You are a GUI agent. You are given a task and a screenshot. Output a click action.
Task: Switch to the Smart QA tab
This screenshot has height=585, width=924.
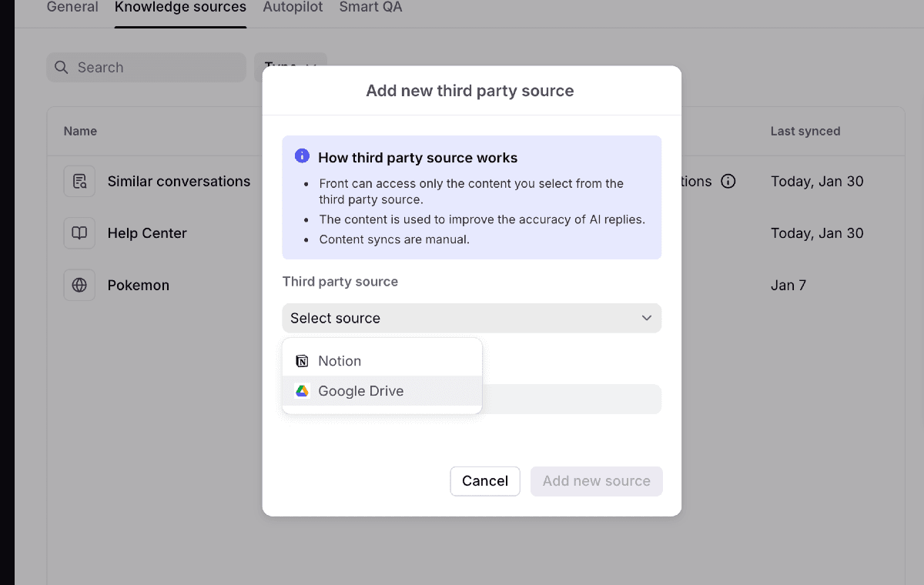tap(370, 7)
